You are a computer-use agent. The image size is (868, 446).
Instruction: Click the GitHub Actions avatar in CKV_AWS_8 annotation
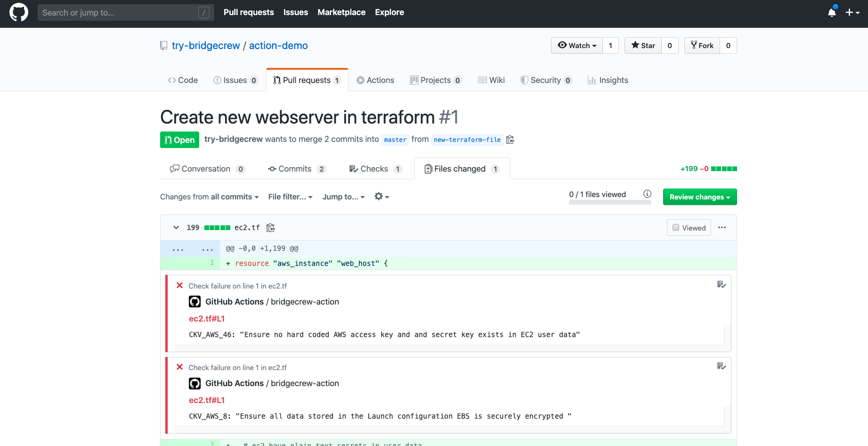195,383
